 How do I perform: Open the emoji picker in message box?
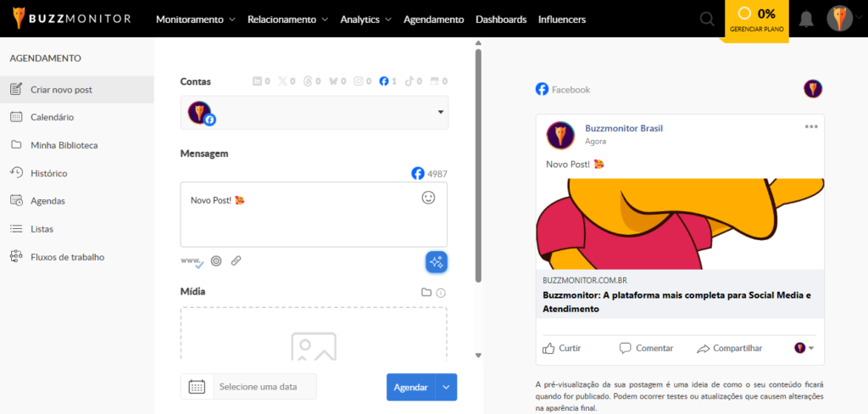(x=428, y=198)
